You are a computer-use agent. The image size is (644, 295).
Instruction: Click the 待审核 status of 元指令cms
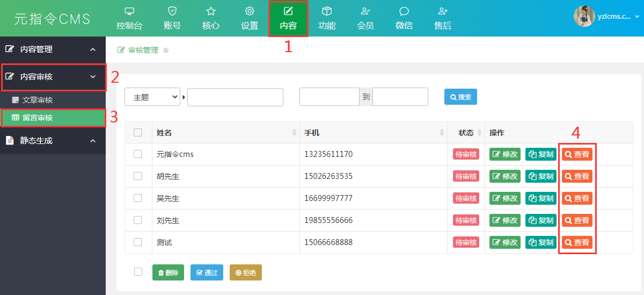point(466,154)
